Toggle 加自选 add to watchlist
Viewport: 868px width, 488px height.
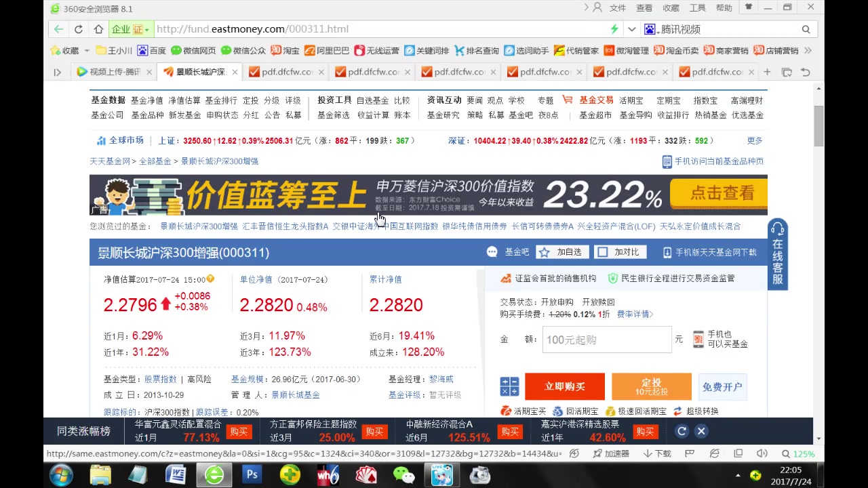[561, 252]
